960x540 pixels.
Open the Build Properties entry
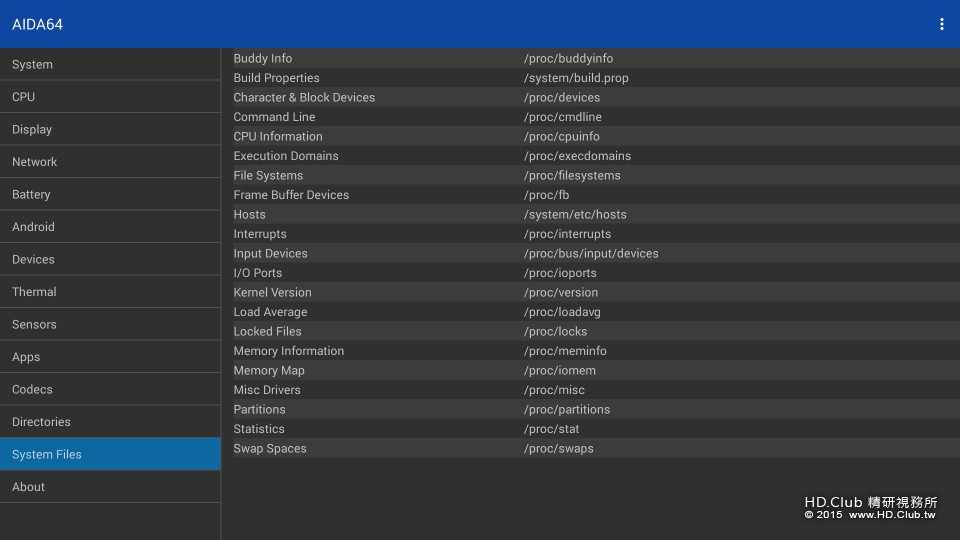tap(596, 78)
